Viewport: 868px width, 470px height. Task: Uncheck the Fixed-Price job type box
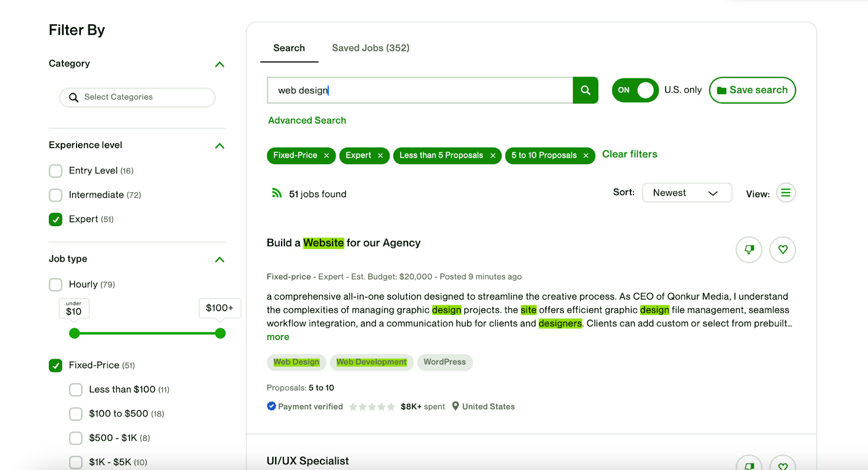tap(55, 365)
